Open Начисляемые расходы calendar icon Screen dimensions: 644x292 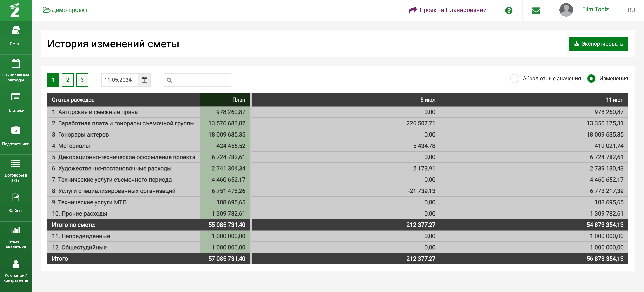tap(16, 64)
